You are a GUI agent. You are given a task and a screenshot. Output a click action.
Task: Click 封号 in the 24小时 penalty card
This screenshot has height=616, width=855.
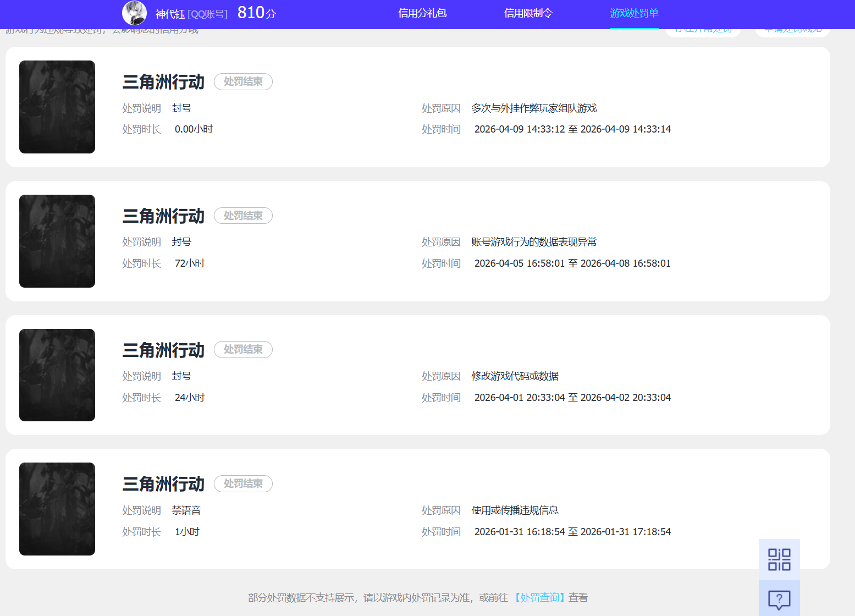coord(181,376)
